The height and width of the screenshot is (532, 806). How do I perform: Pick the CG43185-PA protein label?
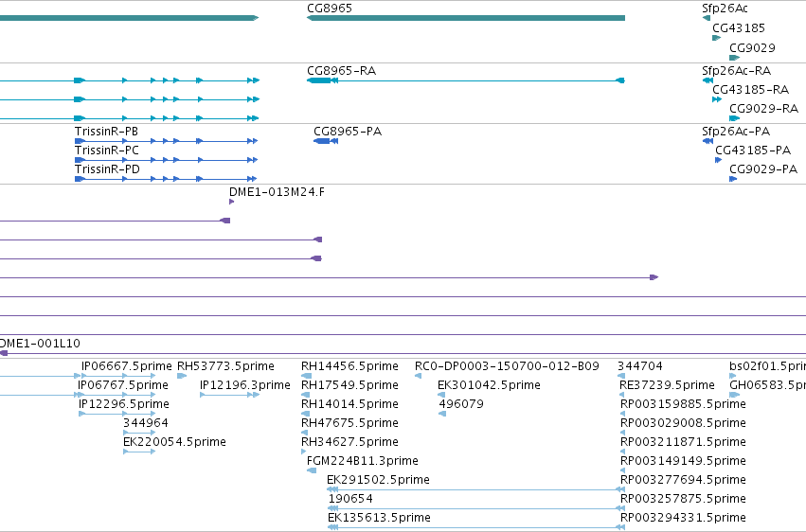753,151
